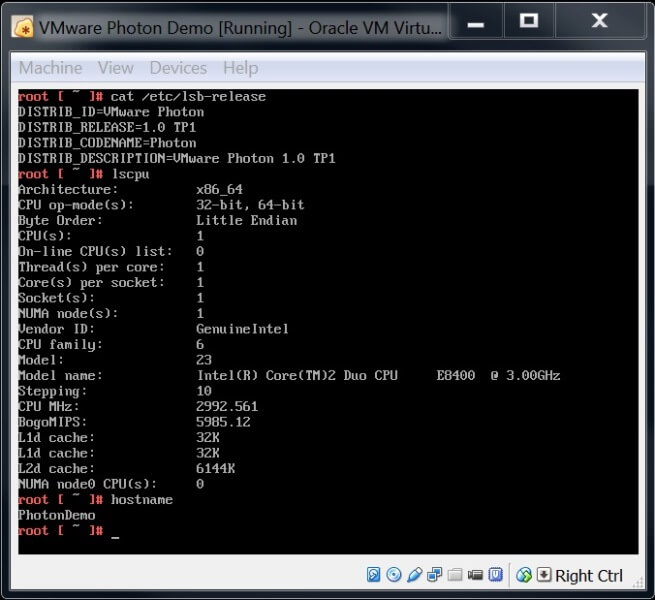Click the keyboard capture down-arrow indicator
This screenshot has height=600, width=655.
point(544,575)
